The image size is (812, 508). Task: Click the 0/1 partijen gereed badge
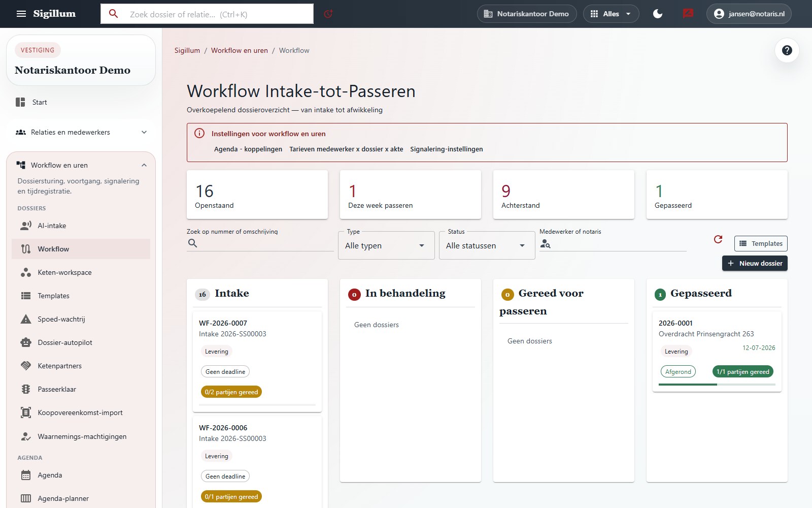click(231, 496)
